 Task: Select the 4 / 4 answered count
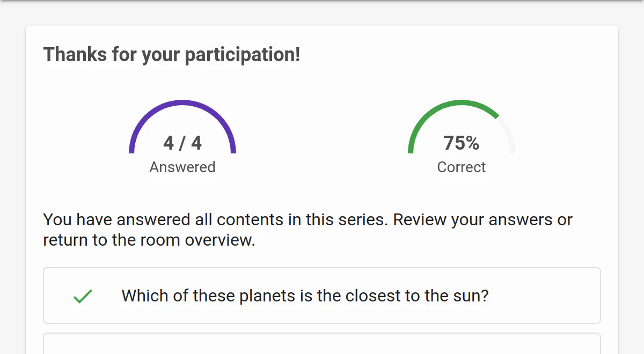tap(182, 143)
